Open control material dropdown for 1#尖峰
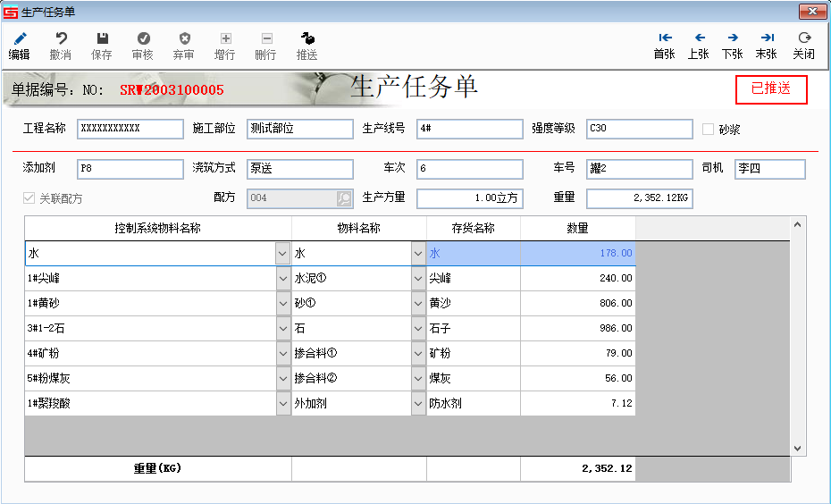The image size is (831, 504). point(281,279)
